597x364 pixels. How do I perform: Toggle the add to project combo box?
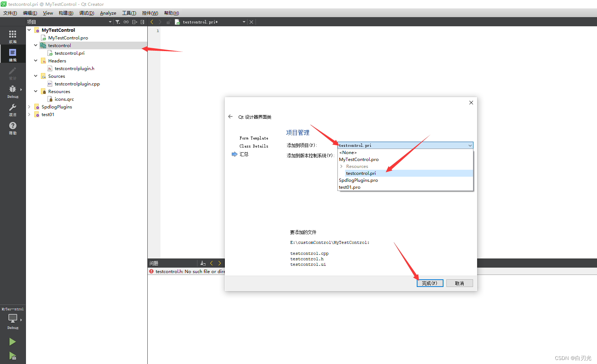405,145
